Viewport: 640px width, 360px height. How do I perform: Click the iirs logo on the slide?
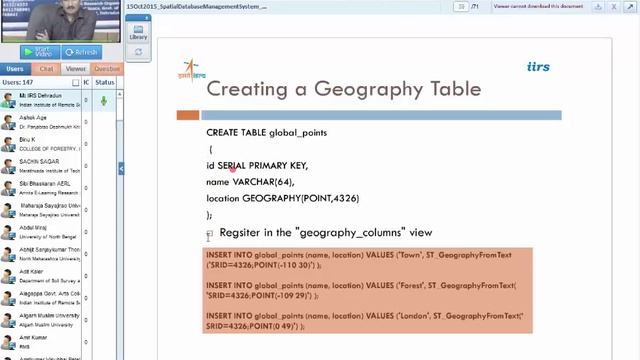(x=538, y=67)
